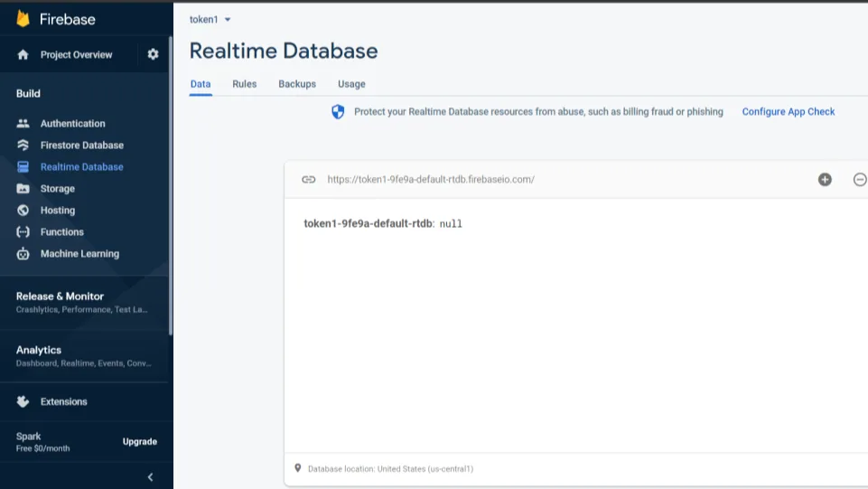
Task: Click the Spark plan label
Action: [28, 437]
